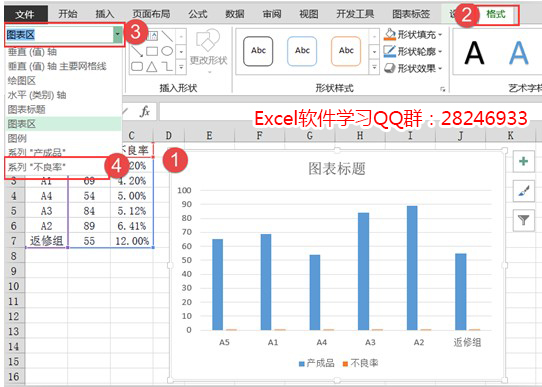The height and width of the screenshot is (387, 542).
Task: Select column header H
Action: tap(360, 135)
